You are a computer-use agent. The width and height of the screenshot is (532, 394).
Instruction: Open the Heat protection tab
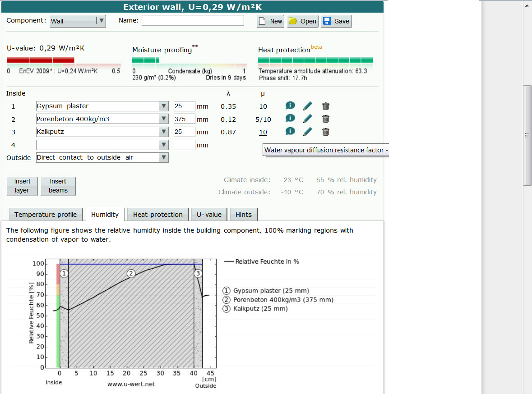click(157, 215)
